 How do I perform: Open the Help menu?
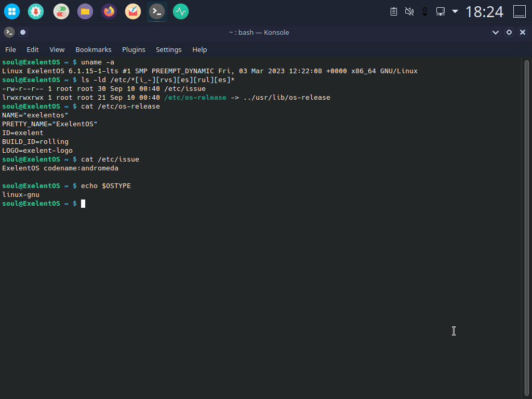pyautogui.click(x=199, y=49)
